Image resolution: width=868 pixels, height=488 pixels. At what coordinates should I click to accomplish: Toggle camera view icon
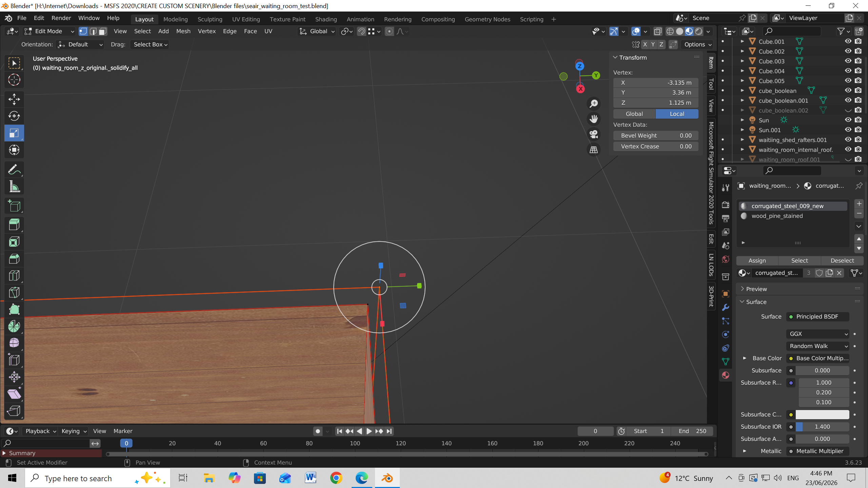[594, 134]
